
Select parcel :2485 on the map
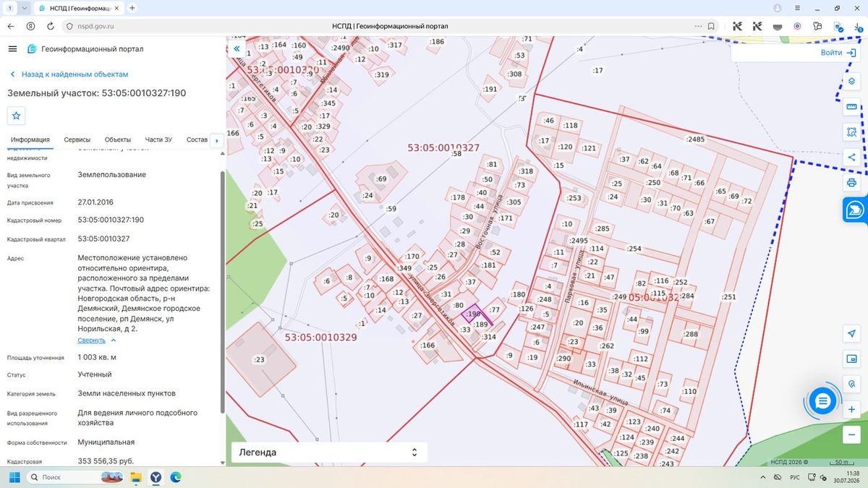coord(695,139)
